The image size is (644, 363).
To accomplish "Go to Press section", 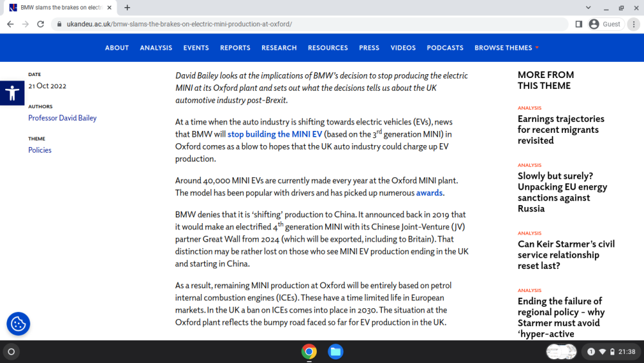I will (x=369, y=48).
